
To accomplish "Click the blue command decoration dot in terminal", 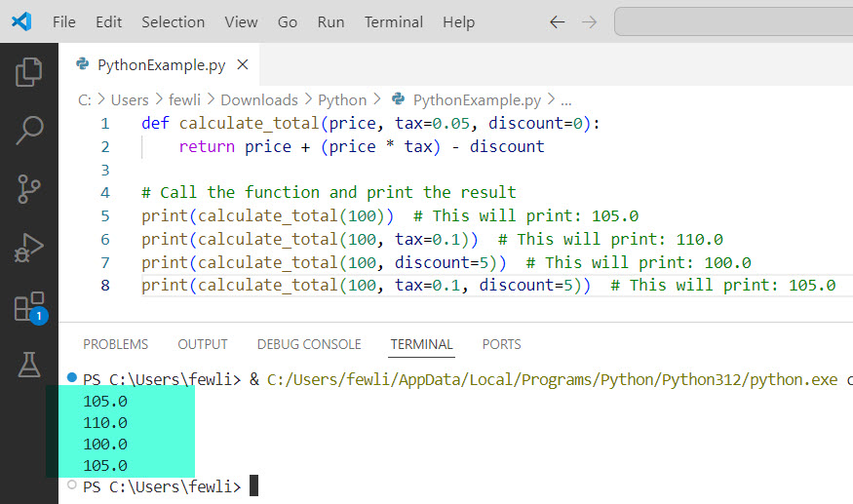I will 72,377.
